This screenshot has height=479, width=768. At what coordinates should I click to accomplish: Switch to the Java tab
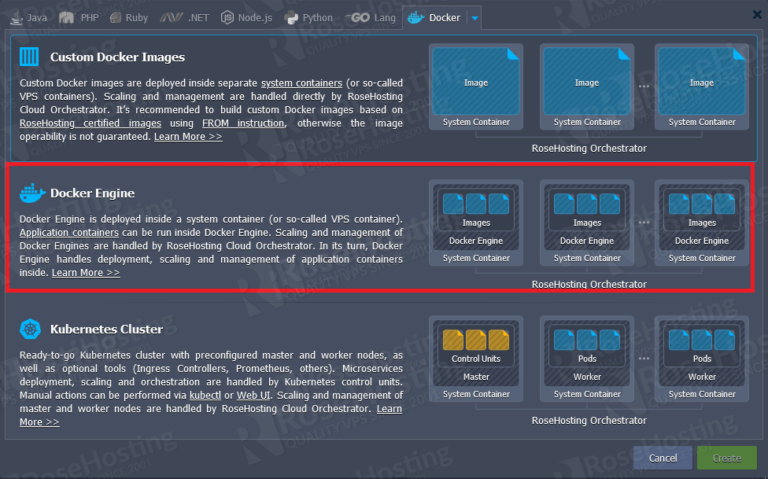click(29, 18)
